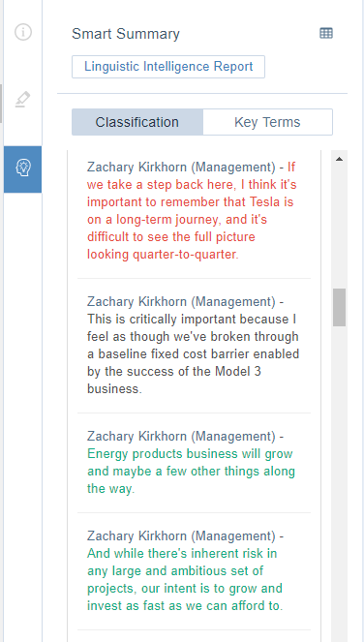Select the red 'long-term journey' statement
This screenshot has width=364, height=642.
coord(192,211)
